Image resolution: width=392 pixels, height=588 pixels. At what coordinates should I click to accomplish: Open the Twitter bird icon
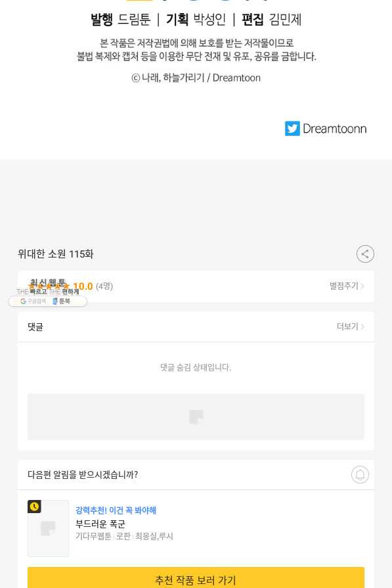click(292, 129)
